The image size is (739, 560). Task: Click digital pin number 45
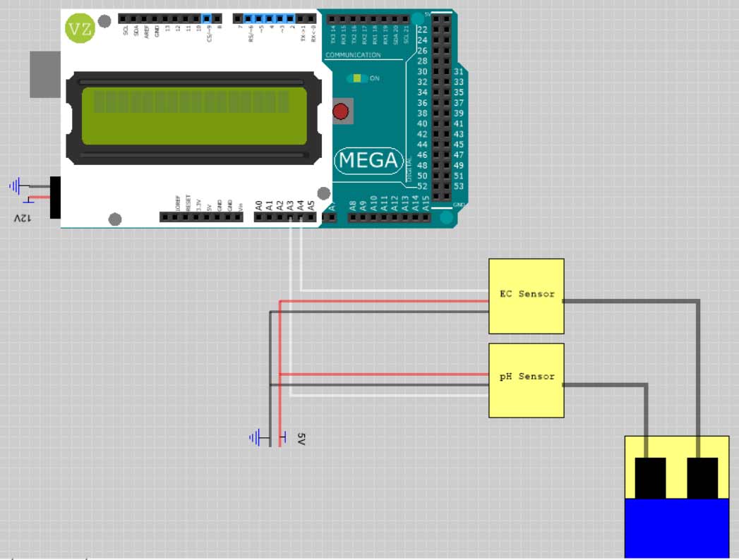tap(458, 145)
